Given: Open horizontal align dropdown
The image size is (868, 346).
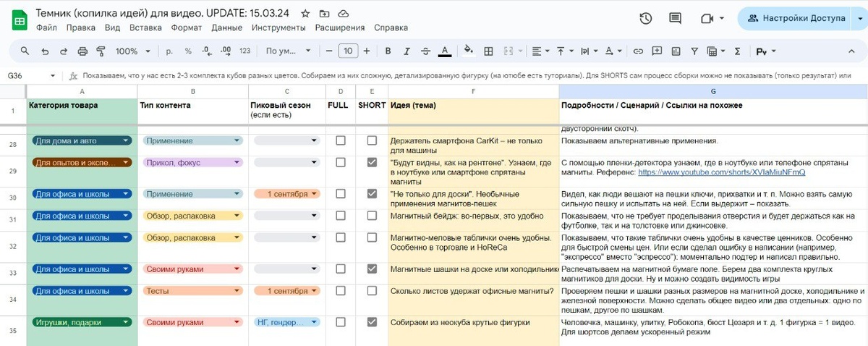Looking at the screenshot, I should point(540,51).
